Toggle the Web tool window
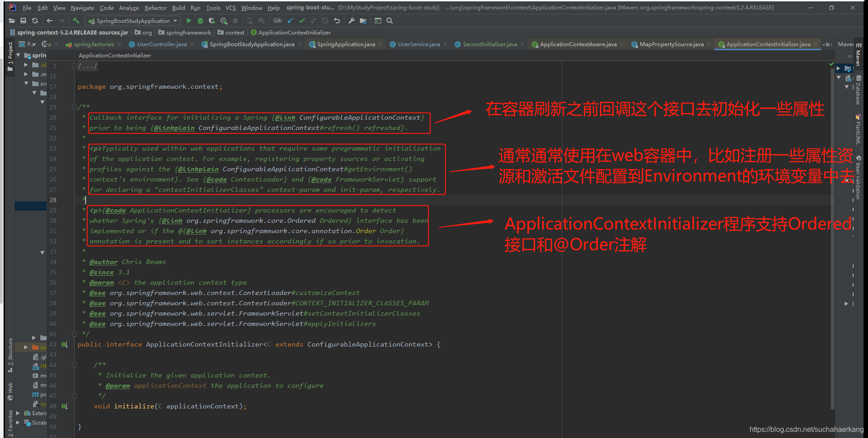Image resolution: width=868 pixels, height=438 pixels. point(10,391)
